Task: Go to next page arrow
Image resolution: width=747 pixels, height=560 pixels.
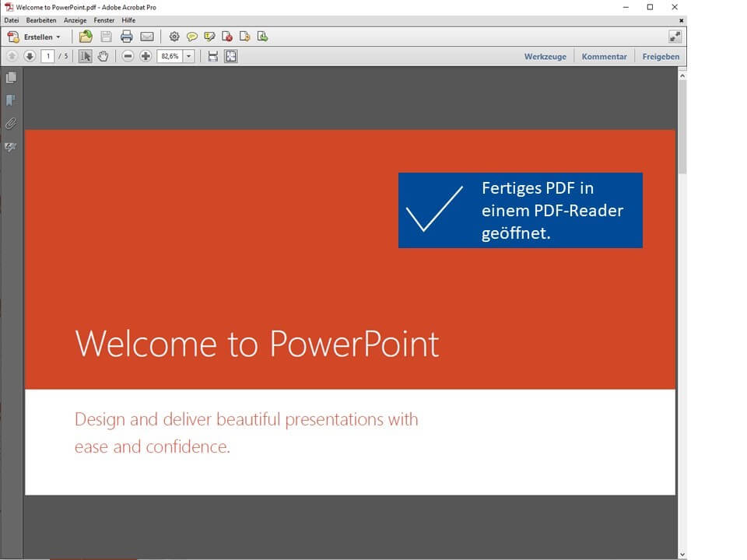Action: click(x=30, y=56)
